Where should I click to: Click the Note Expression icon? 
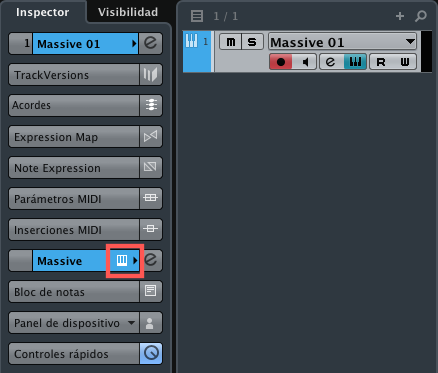pos(151,167)
